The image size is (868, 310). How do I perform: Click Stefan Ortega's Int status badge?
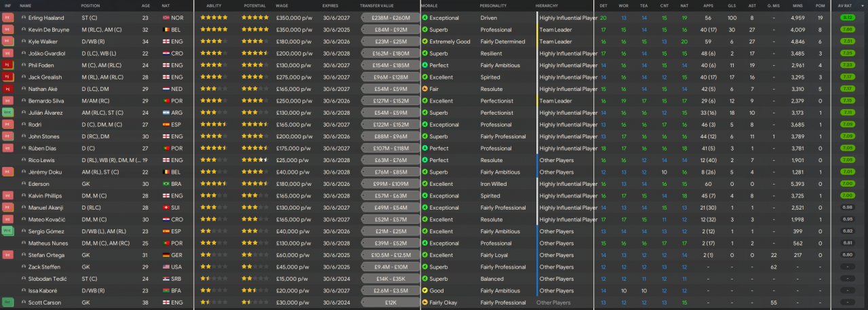pos(8,255)
